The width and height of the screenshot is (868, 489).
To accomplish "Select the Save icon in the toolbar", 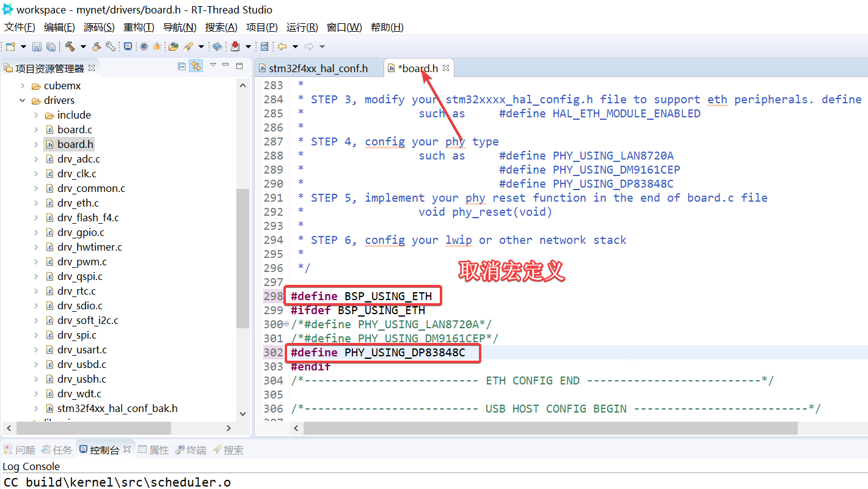I will (x=37, y=46).
